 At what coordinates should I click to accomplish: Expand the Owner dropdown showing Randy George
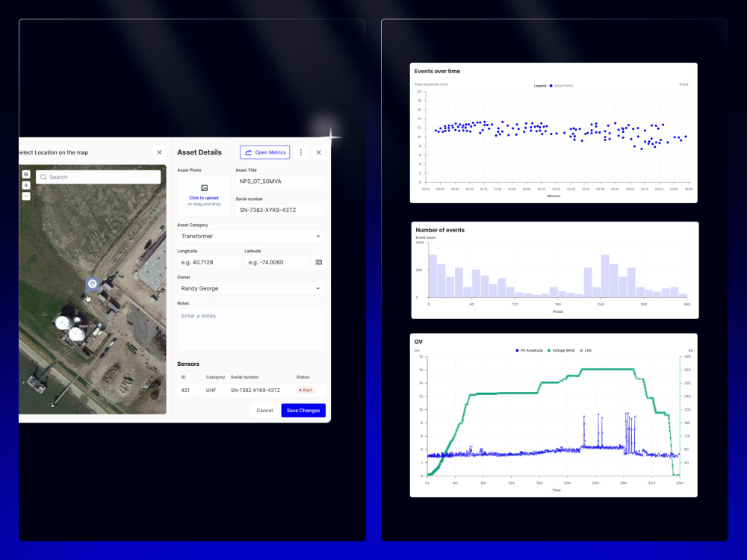(x=251, y=288)
